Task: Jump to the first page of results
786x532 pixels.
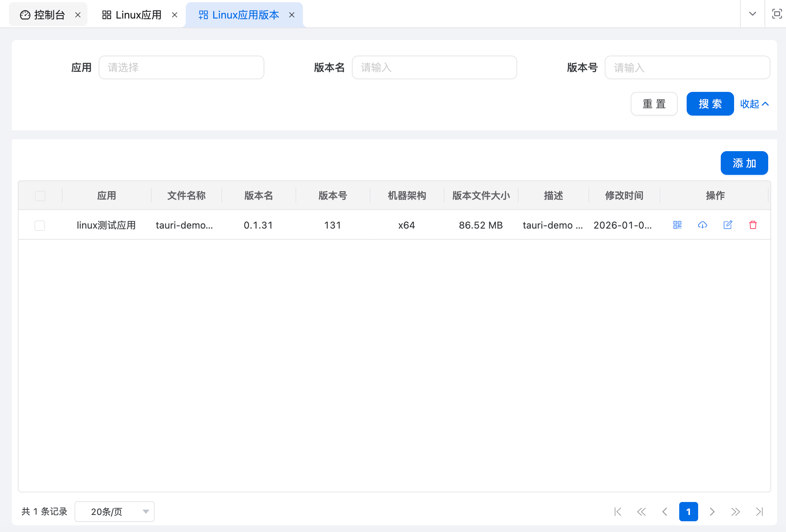Action: point(618,512)
